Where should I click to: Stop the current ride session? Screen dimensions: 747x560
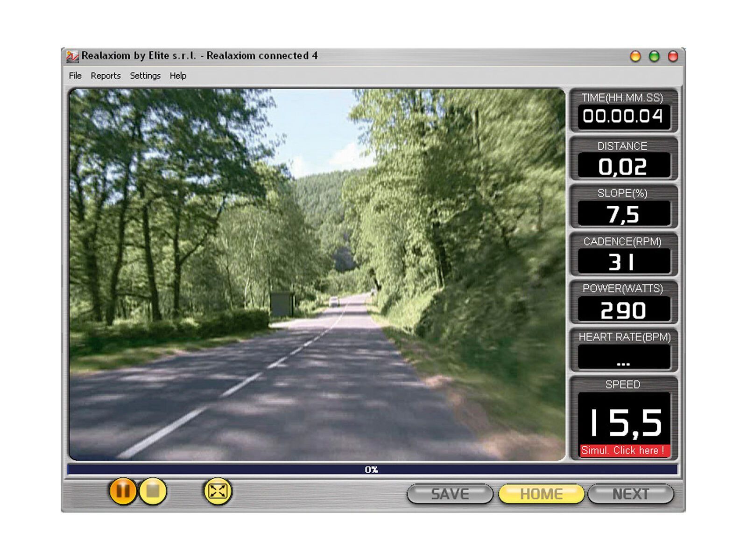pos(154,492)
